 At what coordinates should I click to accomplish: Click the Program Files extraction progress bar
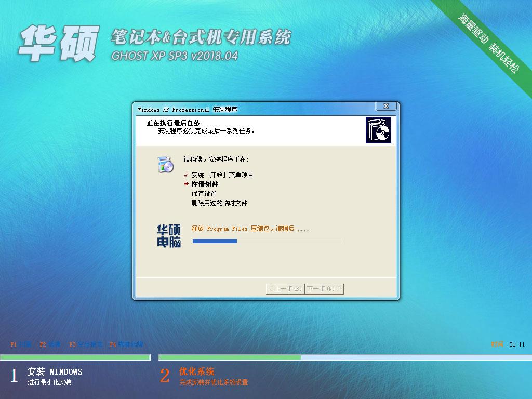point(265,241)
